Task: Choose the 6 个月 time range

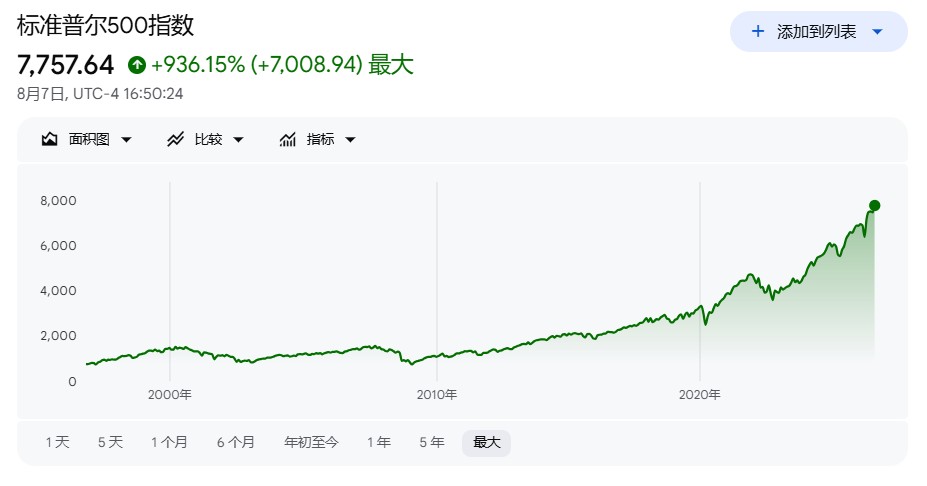Action: (x=235, y=442)
